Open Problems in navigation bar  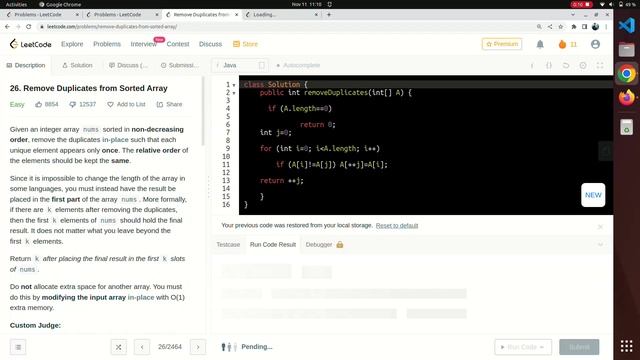(x=107, y=44)
